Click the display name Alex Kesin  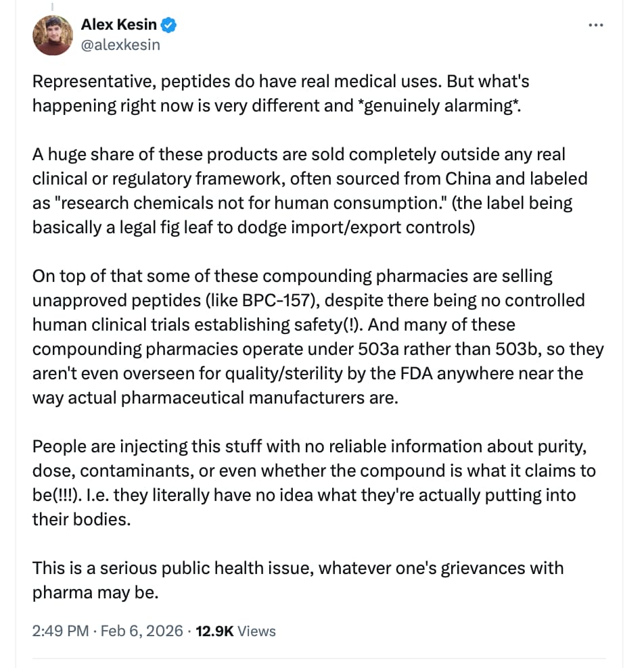118,26
